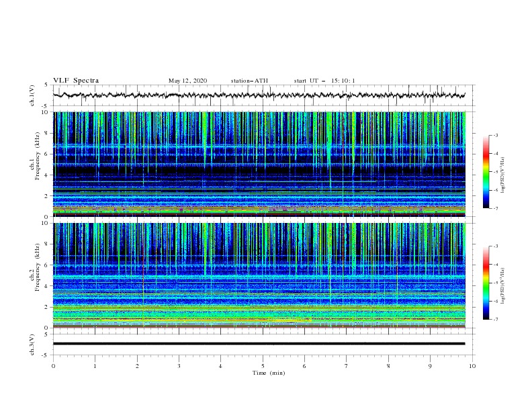This screenshot has width=532, height=411.
Task: Click inside the ch.1 spectrogram panel
Action: 259,164
